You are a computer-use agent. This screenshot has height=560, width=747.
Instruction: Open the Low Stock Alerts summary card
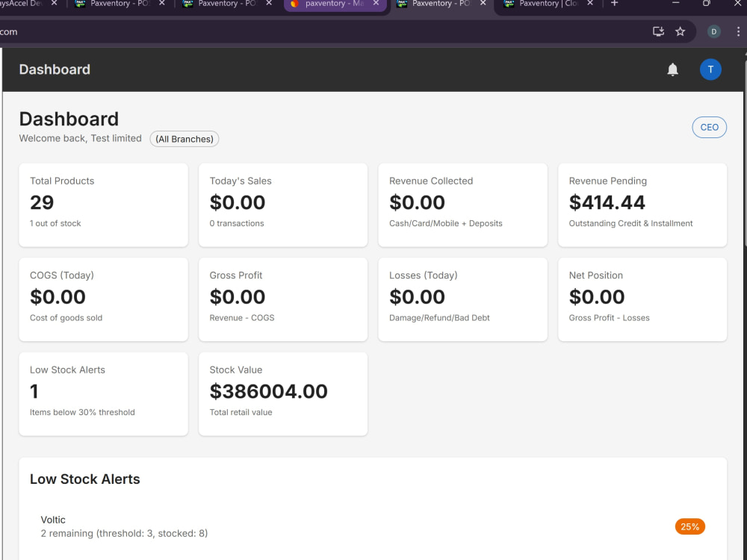coord(103,393)
